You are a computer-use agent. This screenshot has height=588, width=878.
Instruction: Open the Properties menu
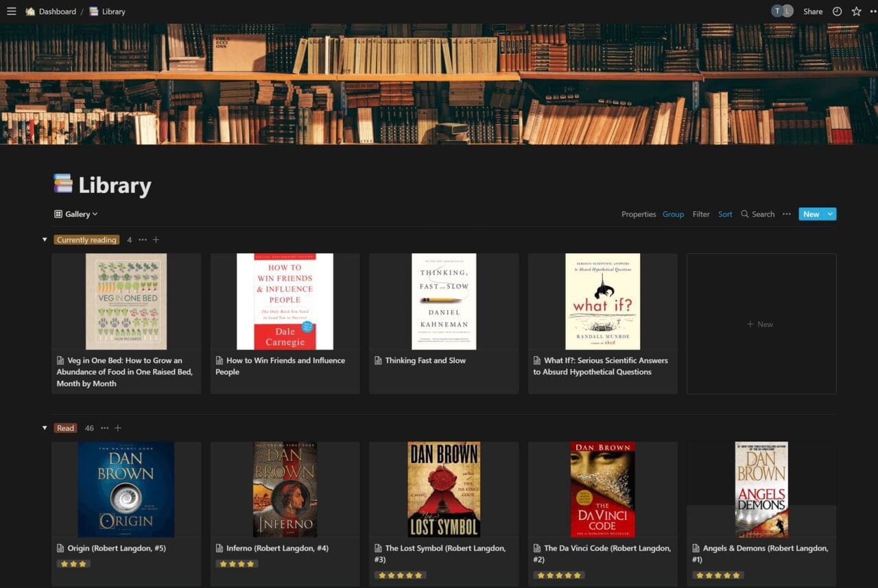point(639,214)
